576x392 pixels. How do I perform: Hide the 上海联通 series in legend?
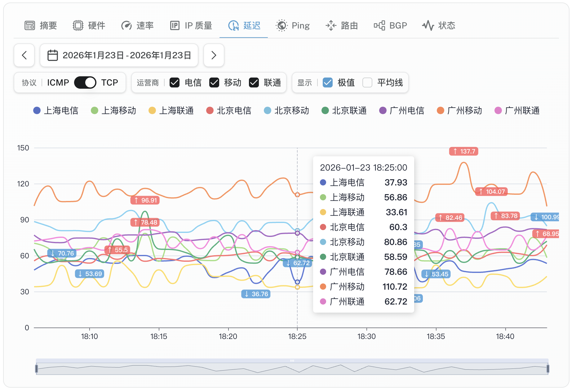click(x=171, y=110)
